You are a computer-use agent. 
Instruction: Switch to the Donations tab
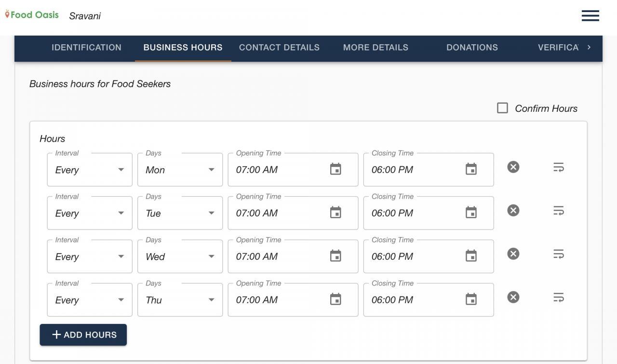tap(472, 48)
